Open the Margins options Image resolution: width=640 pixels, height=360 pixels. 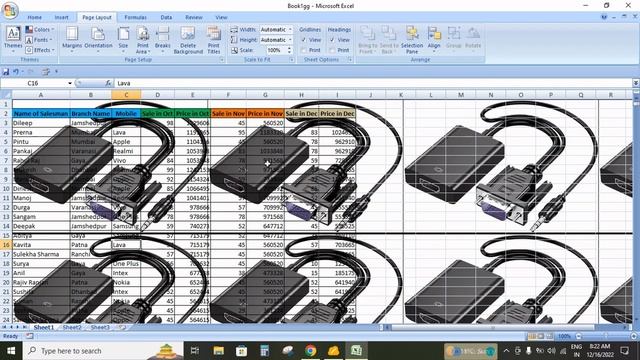coord(72,40)
